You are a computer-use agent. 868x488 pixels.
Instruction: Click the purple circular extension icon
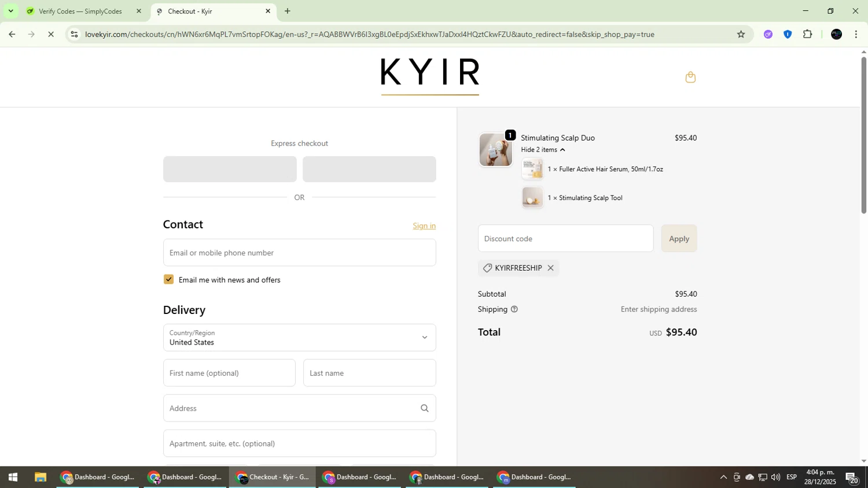tap(768, 34)
